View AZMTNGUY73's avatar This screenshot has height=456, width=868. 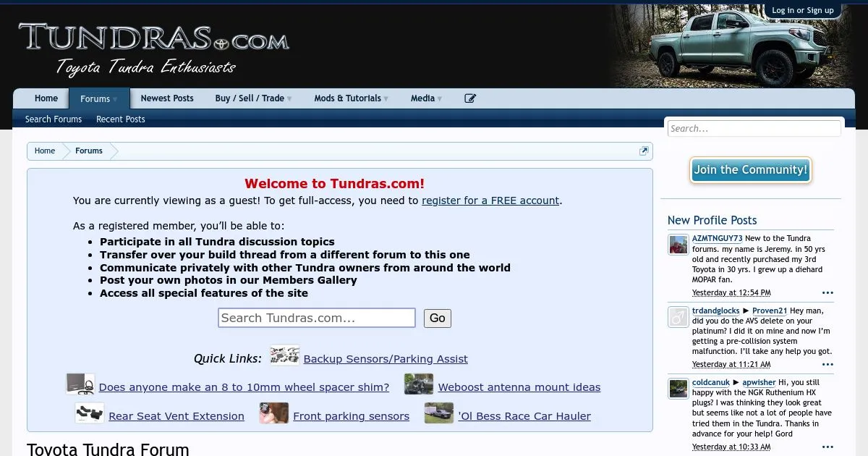coord(678,245)
